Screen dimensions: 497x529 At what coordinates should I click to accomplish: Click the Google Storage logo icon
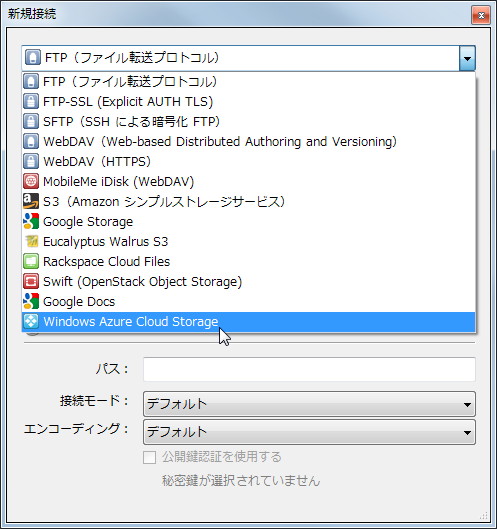pyautogui.click(x=31, y=221)
